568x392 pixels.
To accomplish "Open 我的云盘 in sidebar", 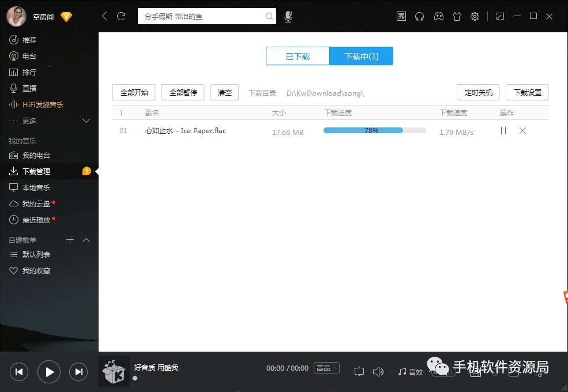I will (30, 204).
